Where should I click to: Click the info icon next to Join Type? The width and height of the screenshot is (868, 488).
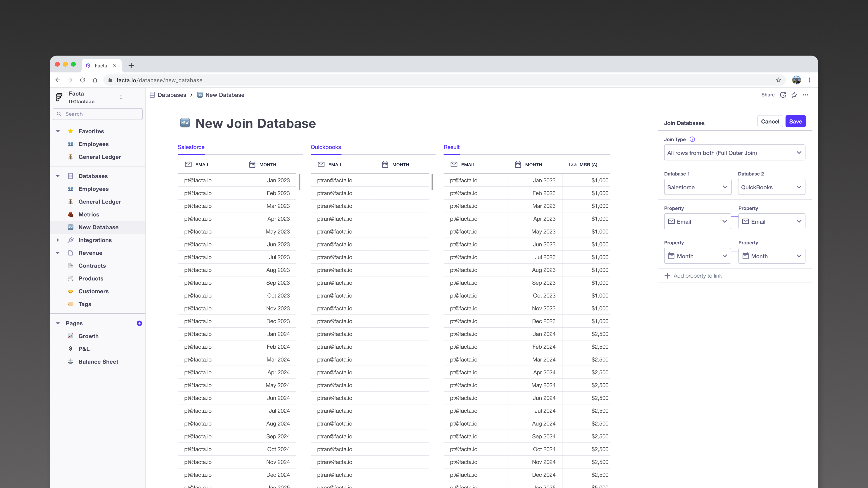tap(692, 139)
